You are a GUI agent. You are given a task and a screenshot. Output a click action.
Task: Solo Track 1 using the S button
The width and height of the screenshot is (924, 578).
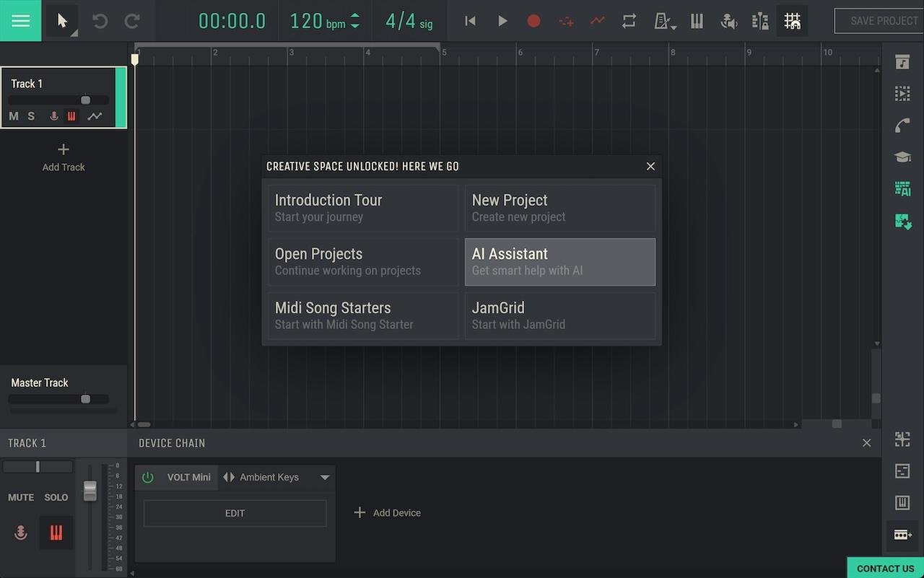(31, 116)
